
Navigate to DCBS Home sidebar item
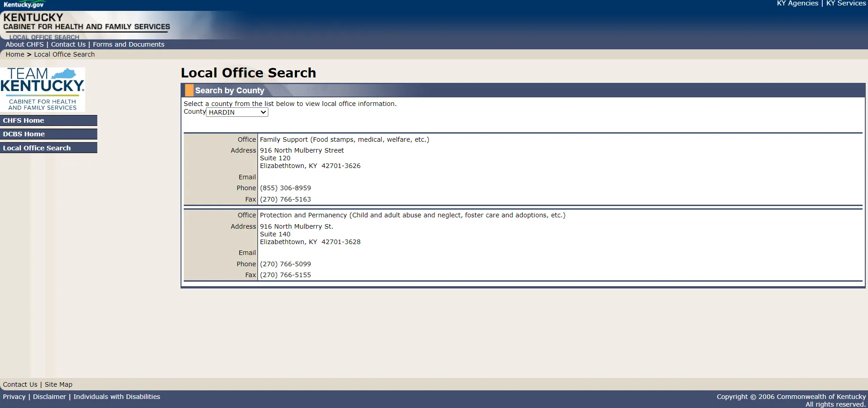(48, 134)
